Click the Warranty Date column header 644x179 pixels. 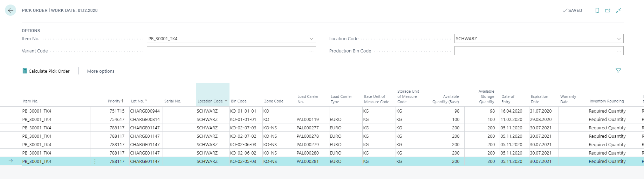coord(568,99)
